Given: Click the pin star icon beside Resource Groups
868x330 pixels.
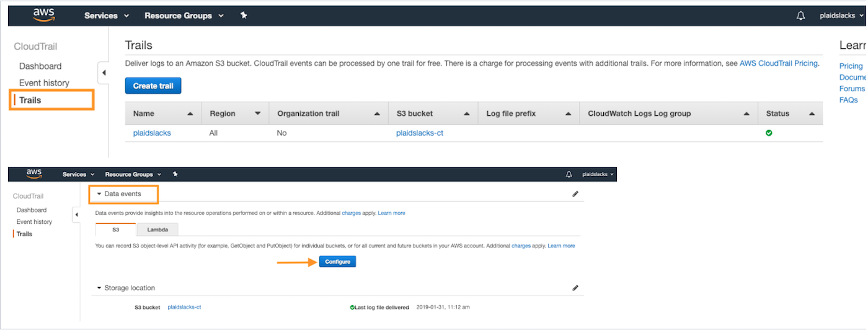Looking at the screenshot, I should coord(244,16).
